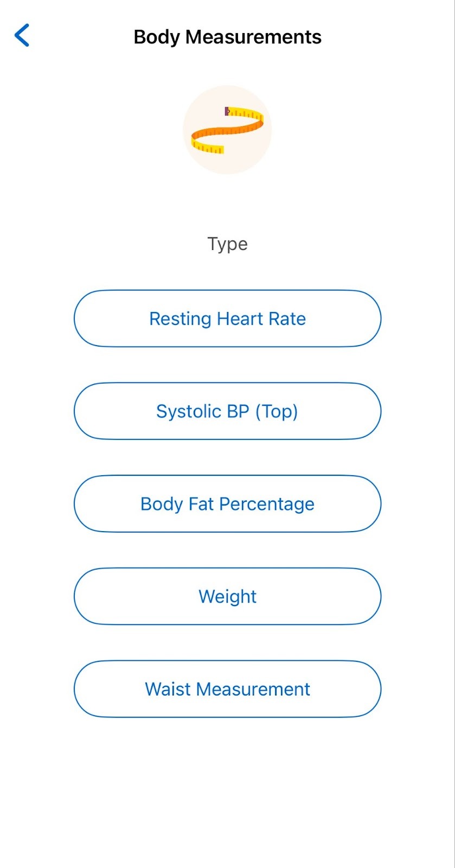The height and width of the screenshot is (868, 455).
Task: Add a Weight entry
Action: (227, 596)
